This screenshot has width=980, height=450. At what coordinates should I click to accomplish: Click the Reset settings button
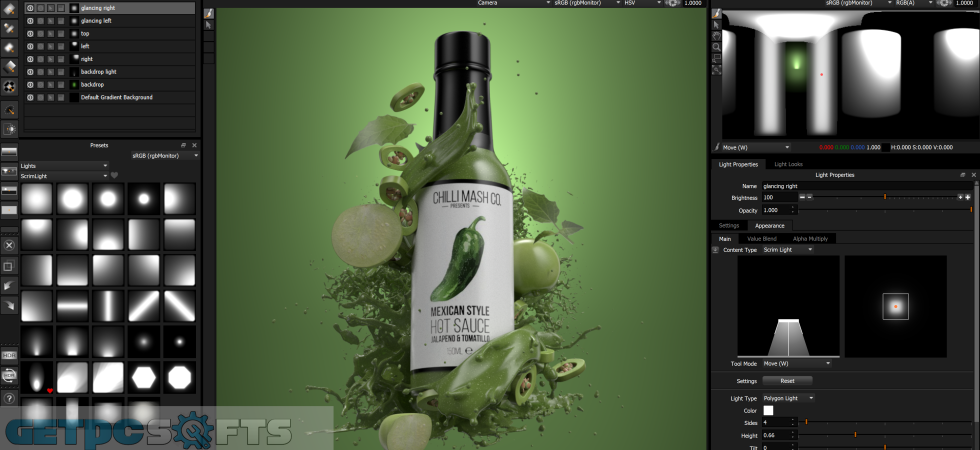click(x=787, y=381)
